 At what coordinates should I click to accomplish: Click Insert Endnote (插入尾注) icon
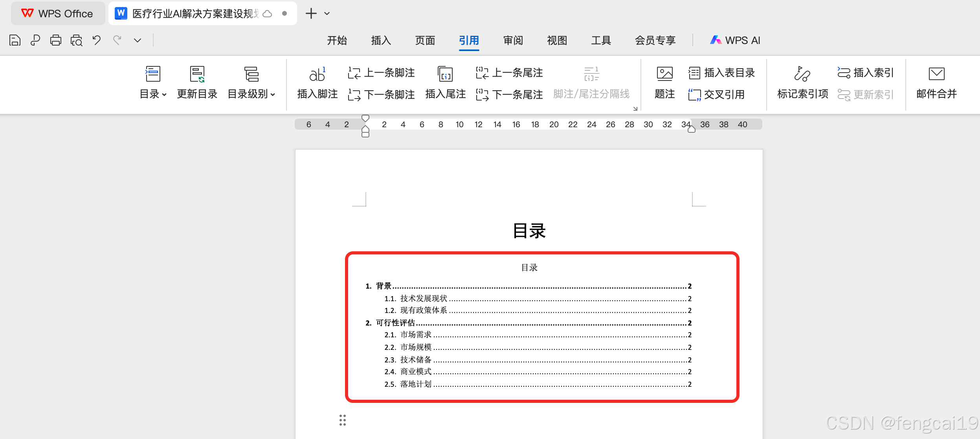coord(445,74)
